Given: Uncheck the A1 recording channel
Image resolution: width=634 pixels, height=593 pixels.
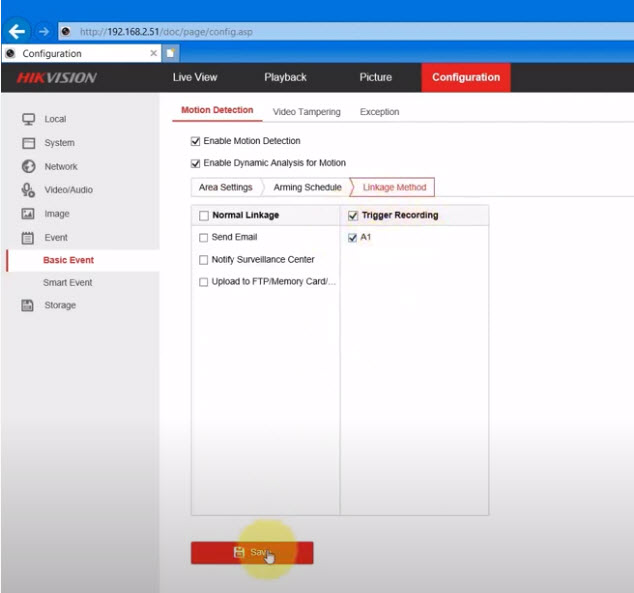Looking at the screenshot, I should (x=352, y=237).
